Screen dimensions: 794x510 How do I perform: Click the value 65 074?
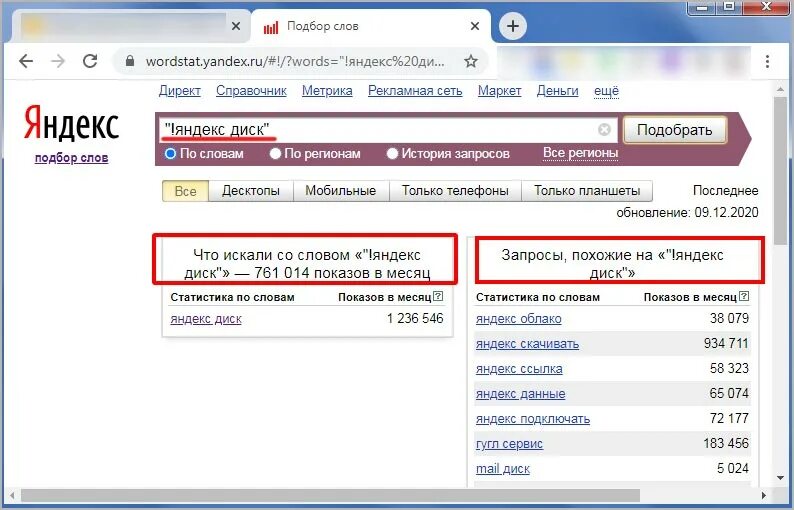coord(729,393)
